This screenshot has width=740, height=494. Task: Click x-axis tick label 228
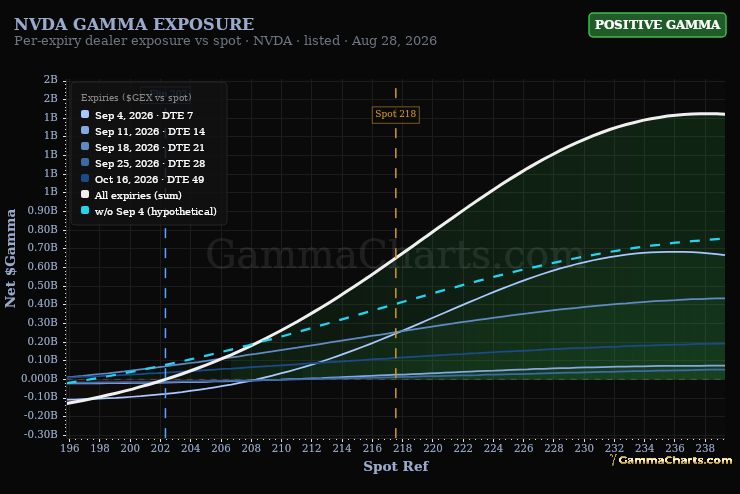tap(554, 448)
